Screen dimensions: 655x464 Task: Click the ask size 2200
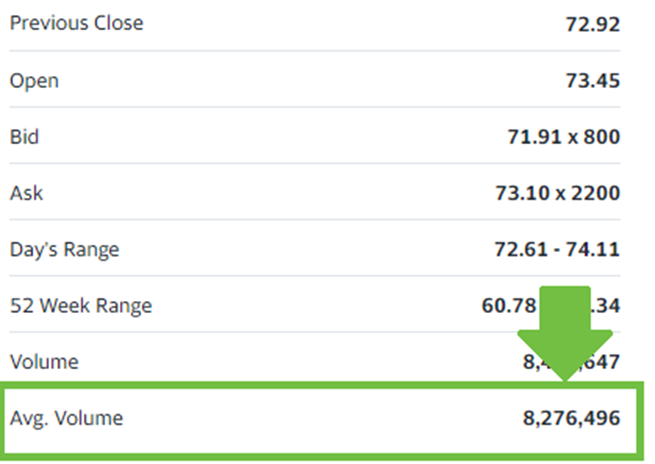(x=596, y=193)
